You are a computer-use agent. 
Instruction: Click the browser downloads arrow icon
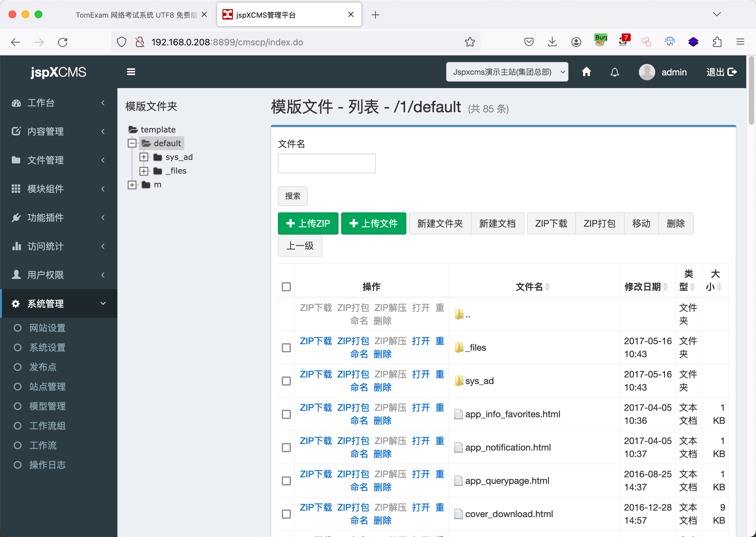click(x=552, y=42)
